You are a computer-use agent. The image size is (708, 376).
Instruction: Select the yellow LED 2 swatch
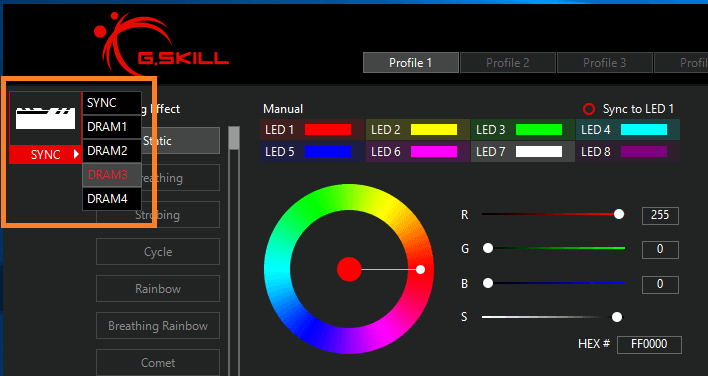pyautogui.click(x=433, y=130)
